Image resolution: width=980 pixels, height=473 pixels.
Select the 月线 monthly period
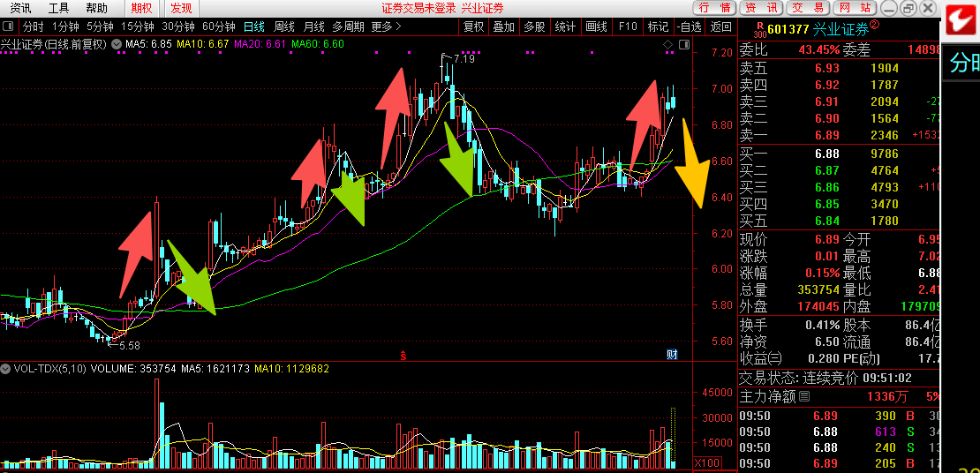(x=313, y=26)
